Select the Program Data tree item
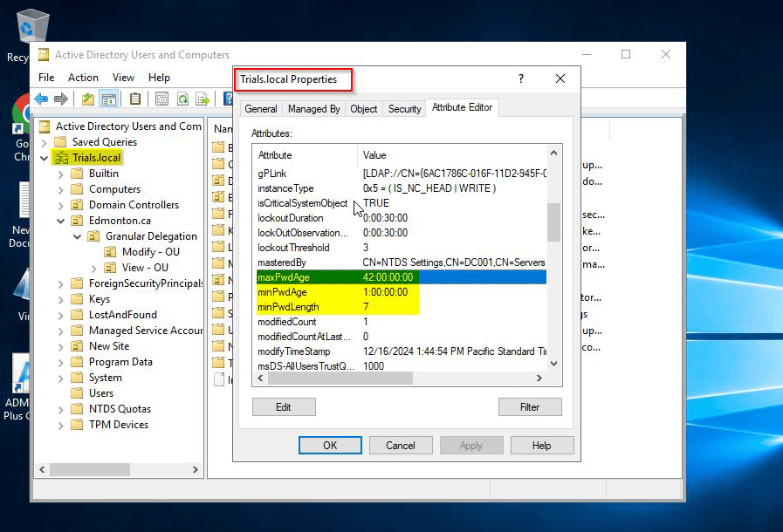The width and height of the screenshot is (783, 532). click(x=120, y=362)
